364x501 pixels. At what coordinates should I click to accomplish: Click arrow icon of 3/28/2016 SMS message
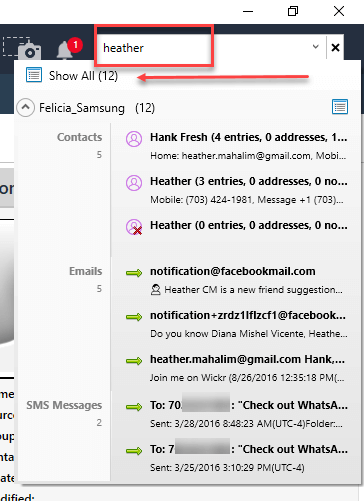click(134, 407)
